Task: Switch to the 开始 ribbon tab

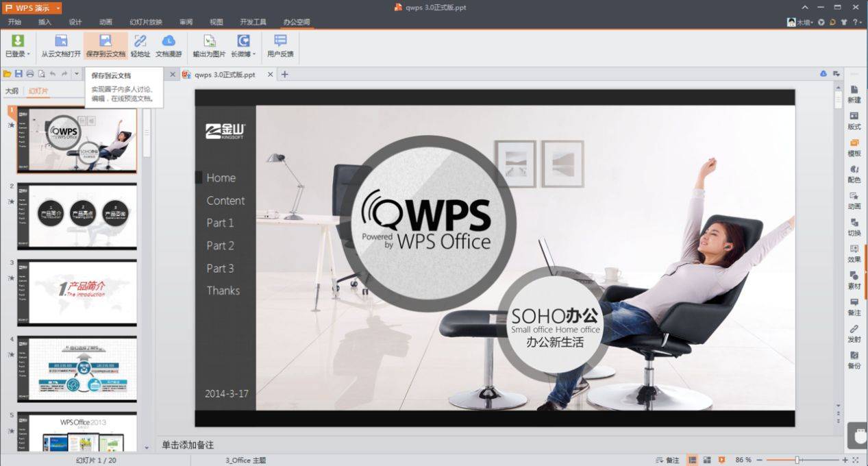Action: 14,22
